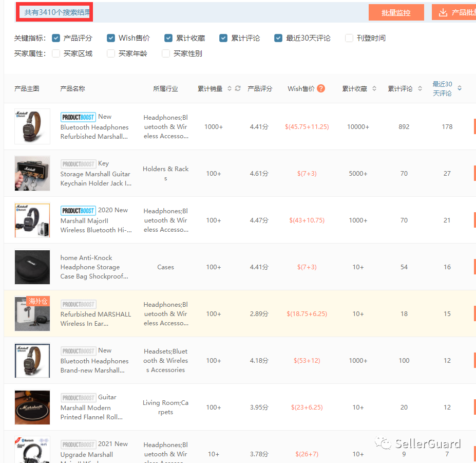Click PRODUCTBOOST badge on Wireless In Ear row
The image size is (476, 463).
point(79,304)
